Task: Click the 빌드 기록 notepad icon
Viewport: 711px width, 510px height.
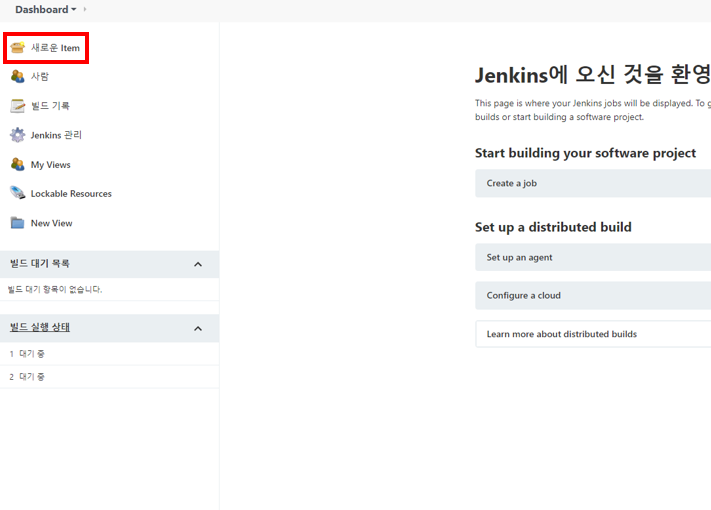Action: click(18, 106)
